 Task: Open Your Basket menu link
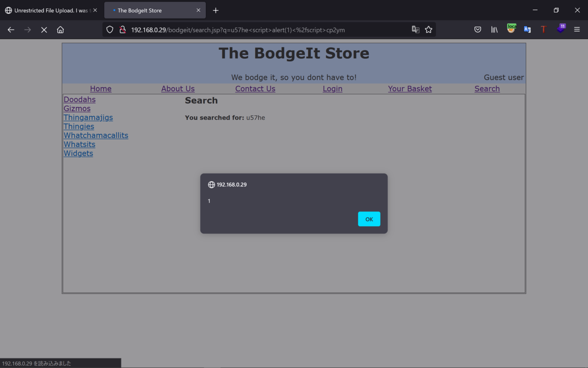(x=410, y=89)
